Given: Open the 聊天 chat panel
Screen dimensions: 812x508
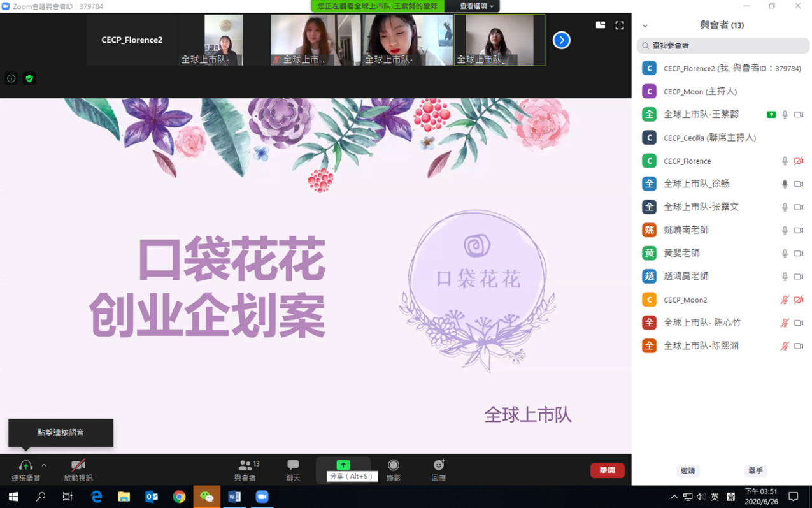Looking at the screenshot, I should (x=293, y=470).
